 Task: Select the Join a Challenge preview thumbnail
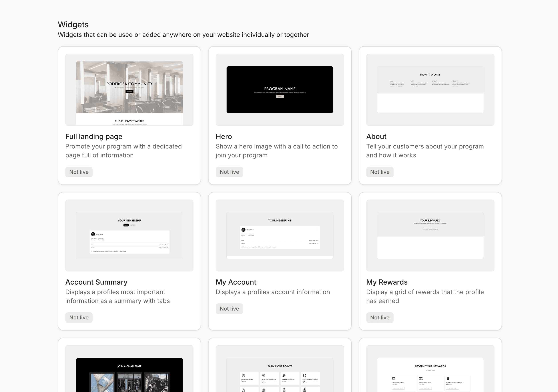(x=129, y=374)
